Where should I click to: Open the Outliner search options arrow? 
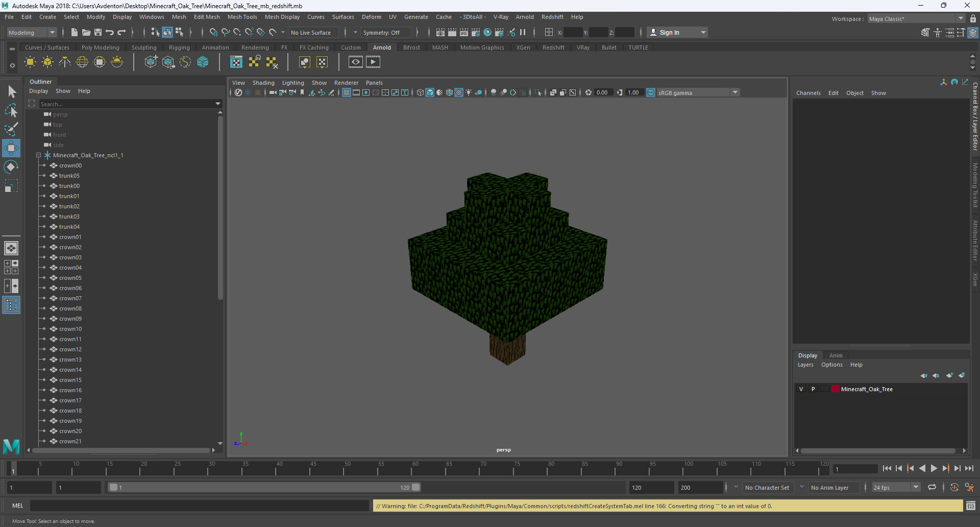pyautogui.click(x=218, y=104)
